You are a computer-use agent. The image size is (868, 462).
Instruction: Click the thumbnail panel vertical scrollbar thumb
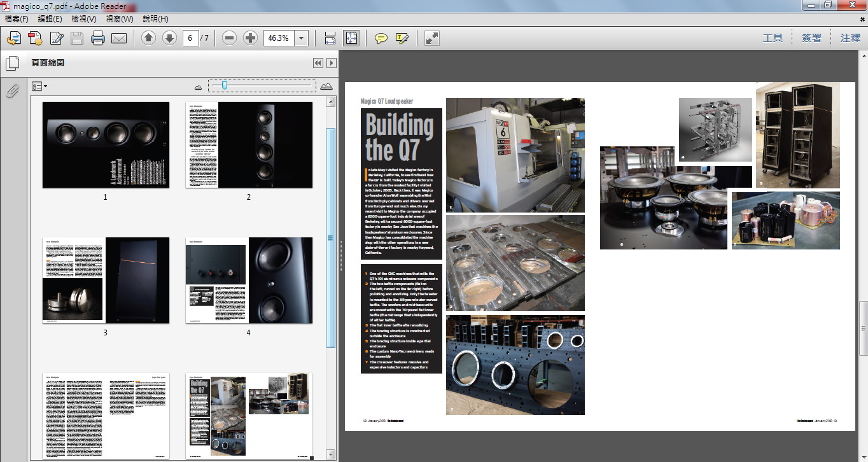point(331,237)
